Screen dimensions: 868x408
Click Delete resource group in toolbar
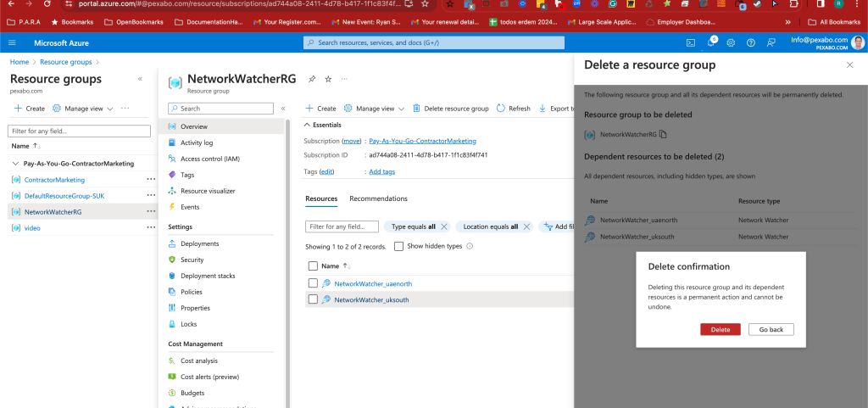pos(451,109)
